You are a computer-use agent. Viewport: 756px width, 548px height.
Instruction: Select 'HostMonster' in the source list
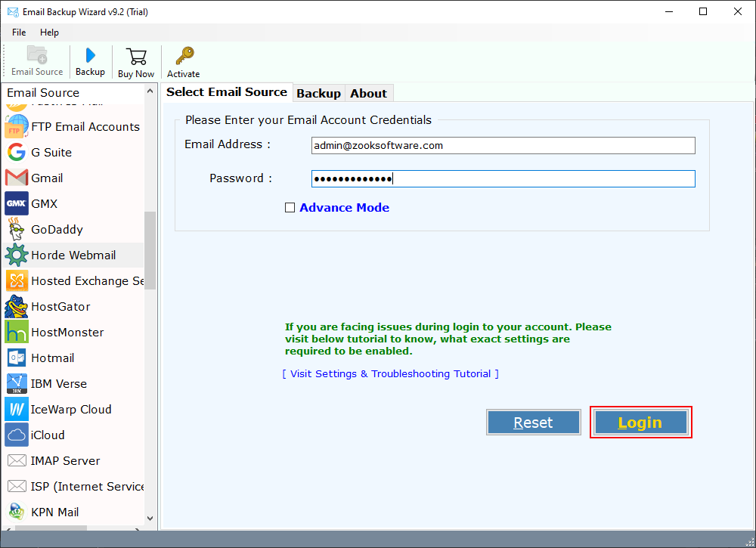coord(67,332)
